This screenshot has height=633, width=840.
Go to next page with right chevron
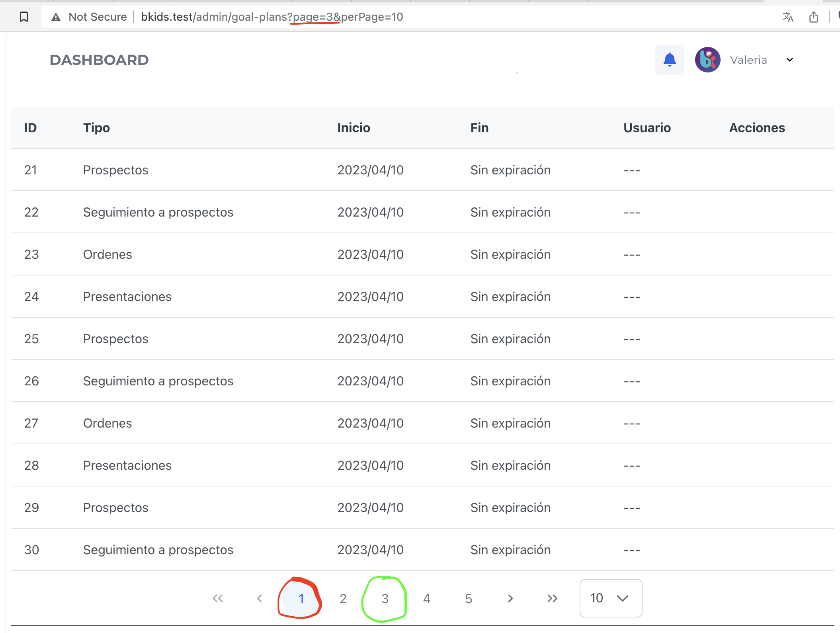pos(510,598)
